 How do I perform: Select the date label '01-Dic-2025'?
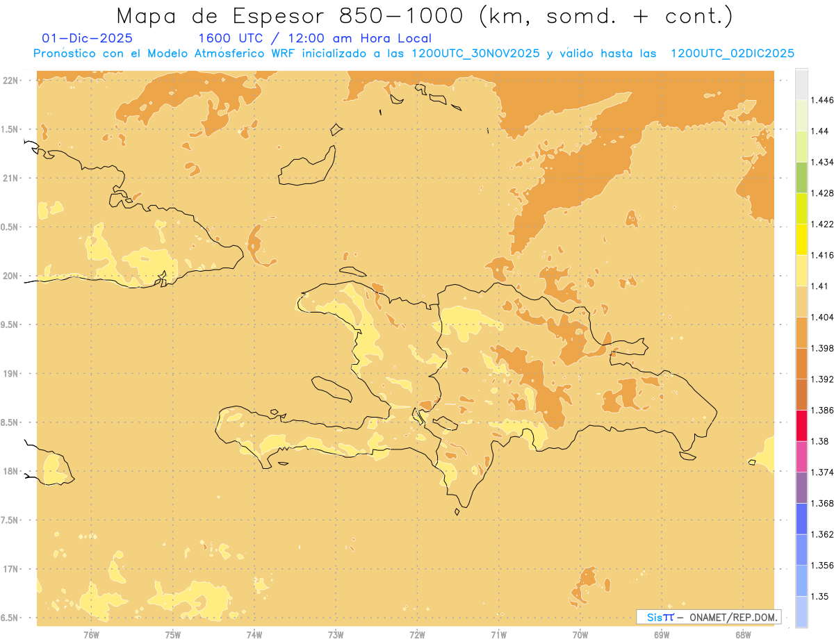(x=87, y=38)
